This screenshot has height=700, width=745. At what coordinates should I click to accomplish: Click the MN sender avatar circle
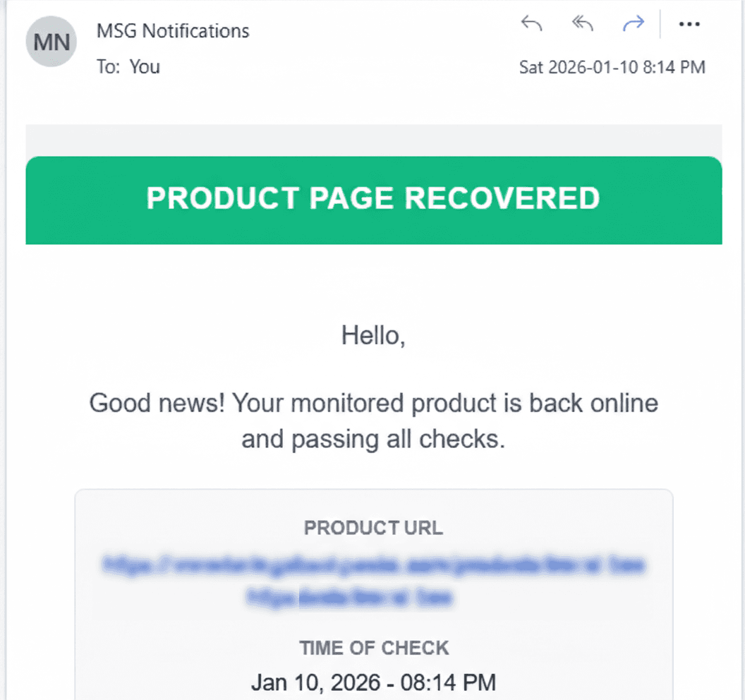click(x=50, y=41)
